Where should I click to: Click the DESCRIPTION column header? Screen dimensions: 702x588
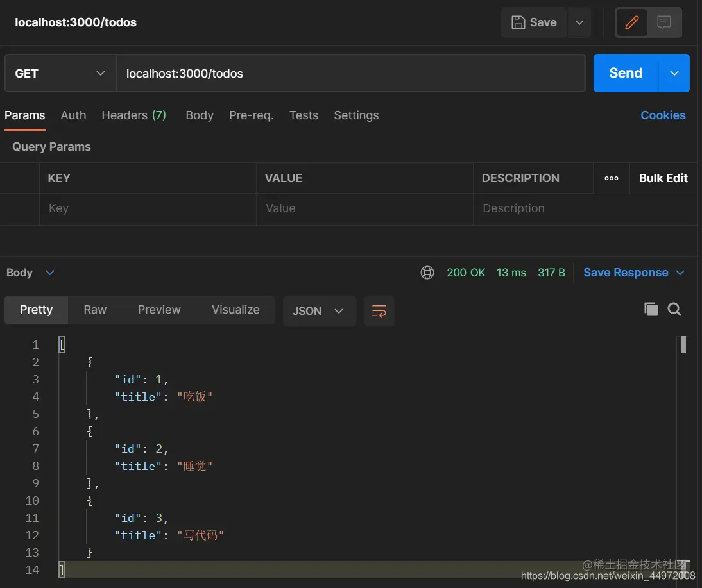(x=520, y=178)
